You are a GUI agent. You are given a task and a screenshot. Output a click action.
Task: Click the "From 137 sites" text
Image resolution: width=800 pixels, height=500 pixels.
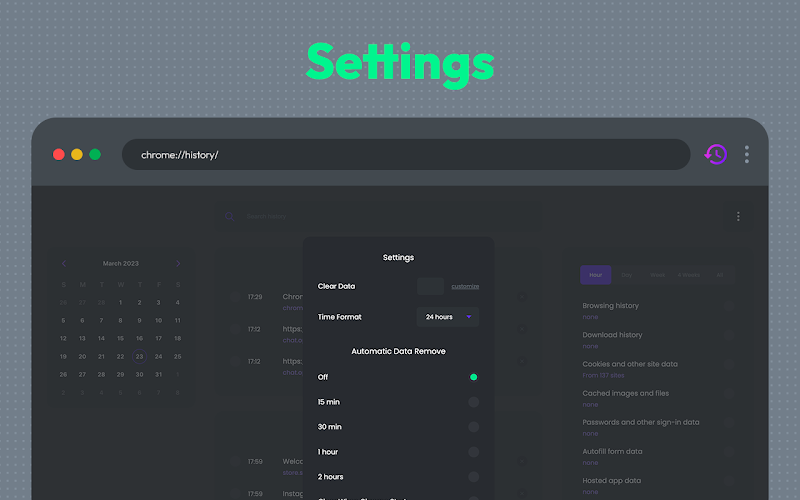[x=603, y=376]
